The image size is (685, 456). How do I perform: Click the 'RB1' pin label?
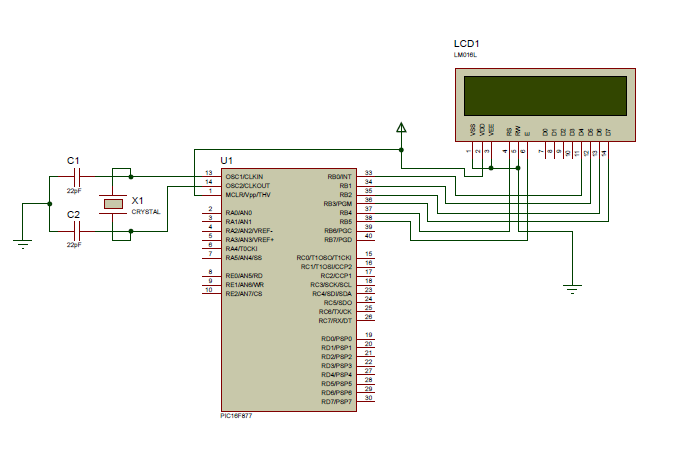pyautogui.click(x=346, y=186)
